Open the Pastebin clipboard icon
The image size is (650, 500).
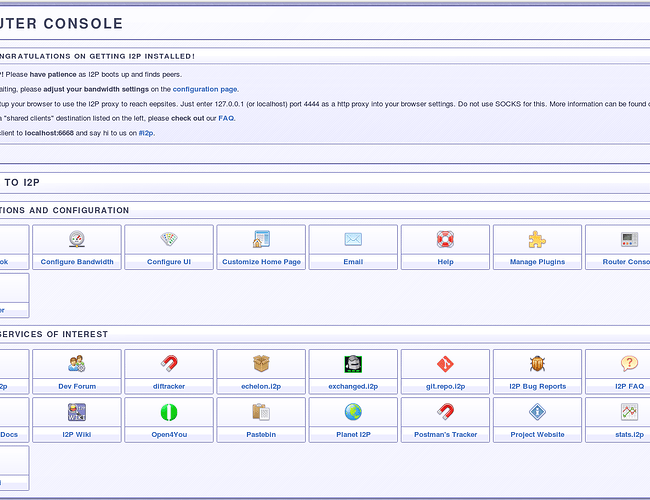pyautogui.click(x=261, y=412)
